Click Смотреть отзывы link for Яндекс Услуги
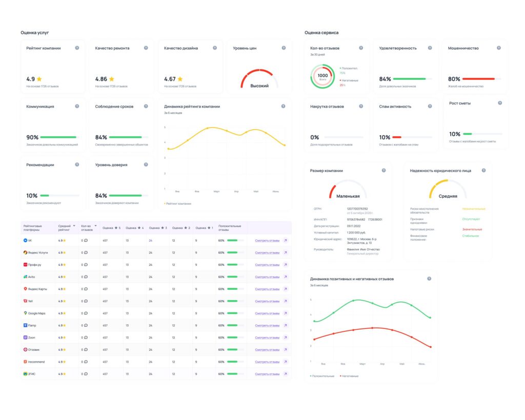 coord(267,253)
